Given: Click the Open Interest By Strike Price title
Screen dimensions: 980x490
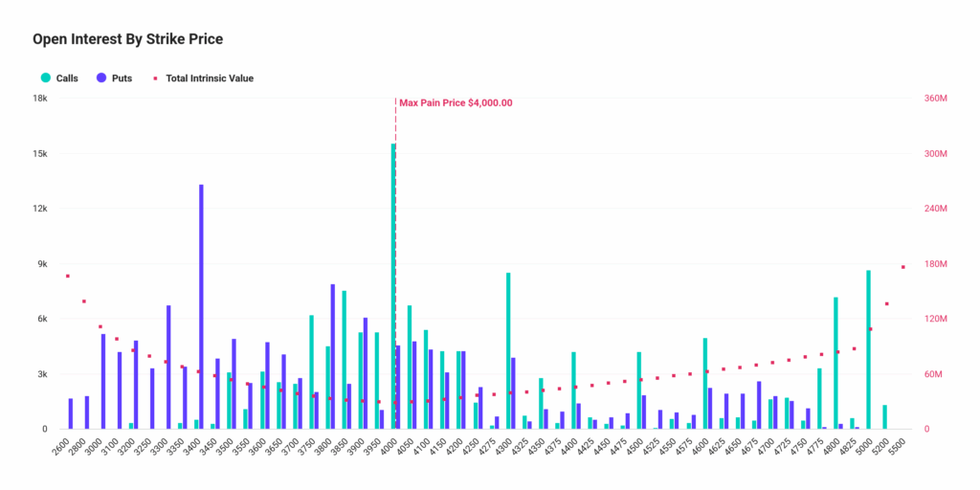Looking at the screenshot, I should pos(127,39).
